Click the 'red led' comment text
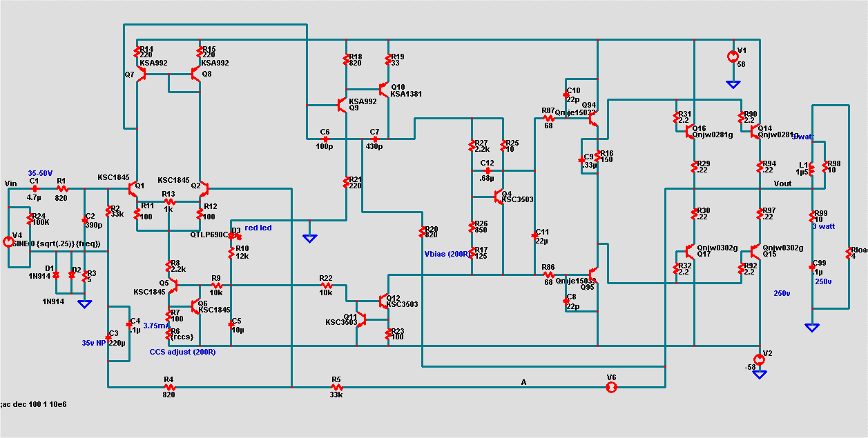Viewport: 868px width, 438px height. (x=258, y=228)
